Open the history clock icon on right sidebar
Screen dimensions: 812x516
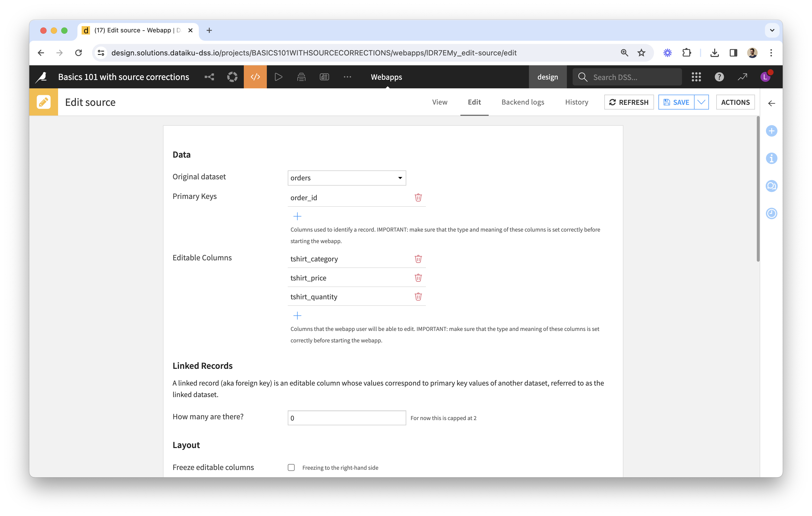(x=771, y=213)
